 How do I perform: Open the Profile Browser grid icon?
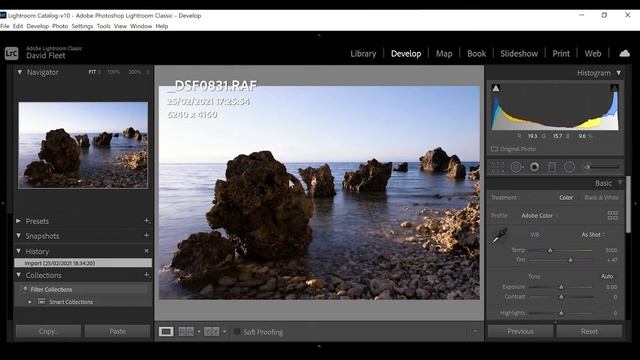pos(613,215)
